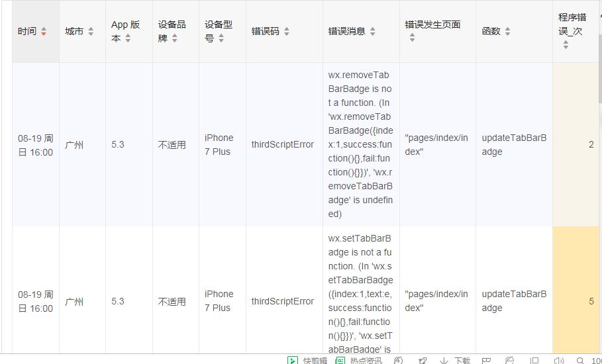Click iPhone 7 Plus in the first row
The width and height of the screenshot is (602, 364).
pos(219,144)
